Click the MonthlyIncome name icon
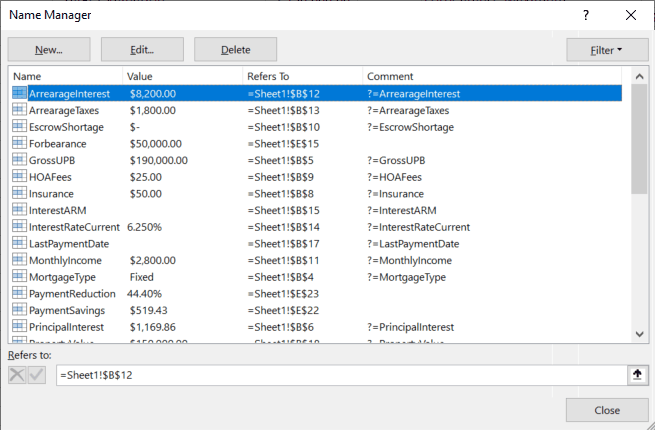Viewport: 655px width, 430px height. pyautogui.click(x=19, y=260)
